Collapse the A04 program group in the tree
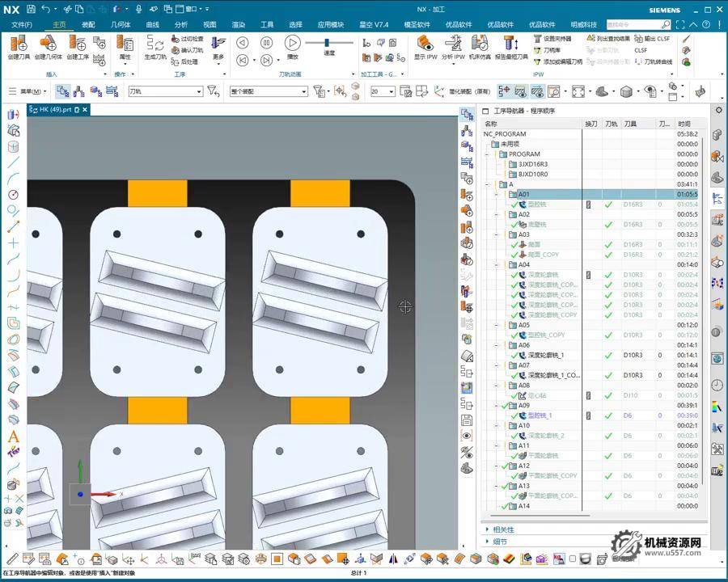This screenshot has height=582, width=728. (498, 264)
